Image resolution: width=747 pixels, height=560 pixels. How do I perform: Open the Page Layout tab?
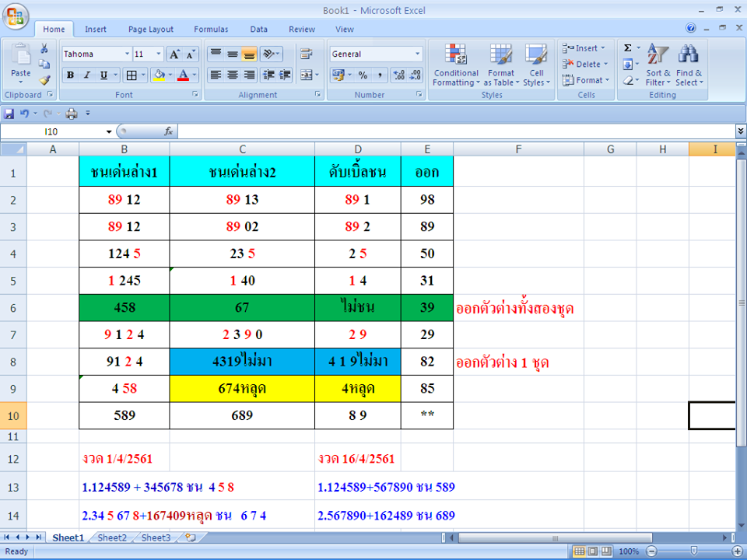(x=150, y=29)
